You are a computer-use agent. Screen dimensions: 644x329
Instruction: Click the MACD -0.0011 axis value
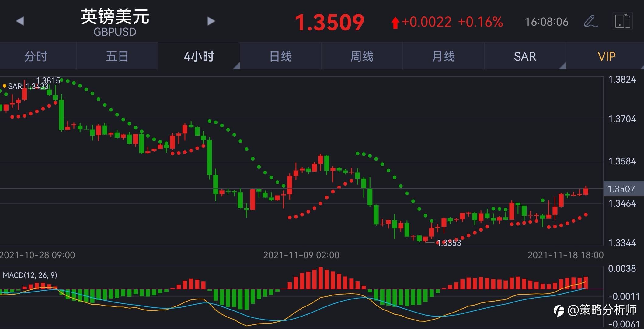click(x=624, y=296)
